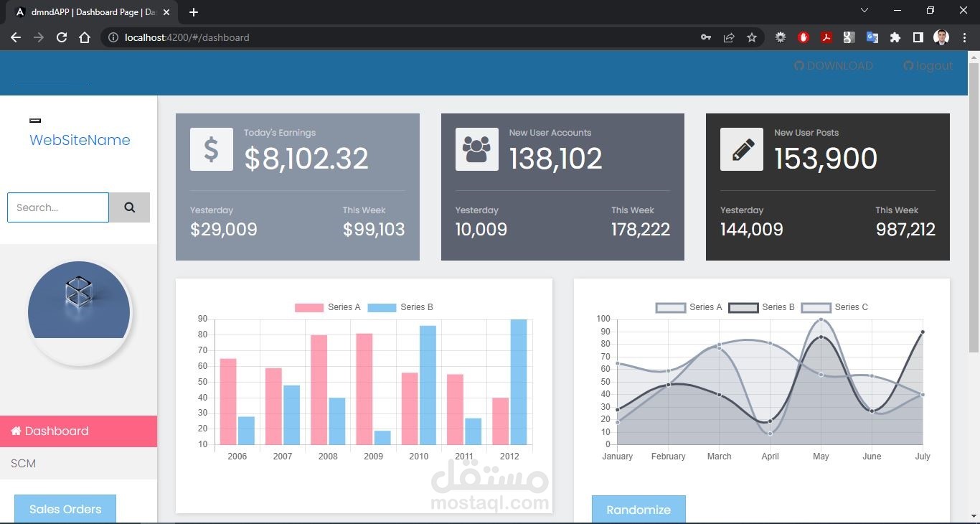Open saved passwords key icon
Viewport: 980px width, 524px height.
(706, 37)
